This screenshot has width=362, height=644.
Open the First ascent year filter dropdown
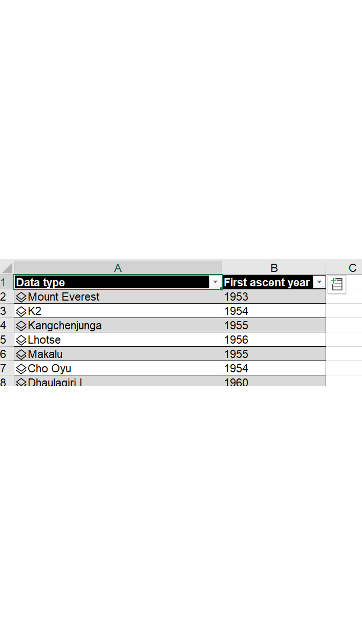319,282
